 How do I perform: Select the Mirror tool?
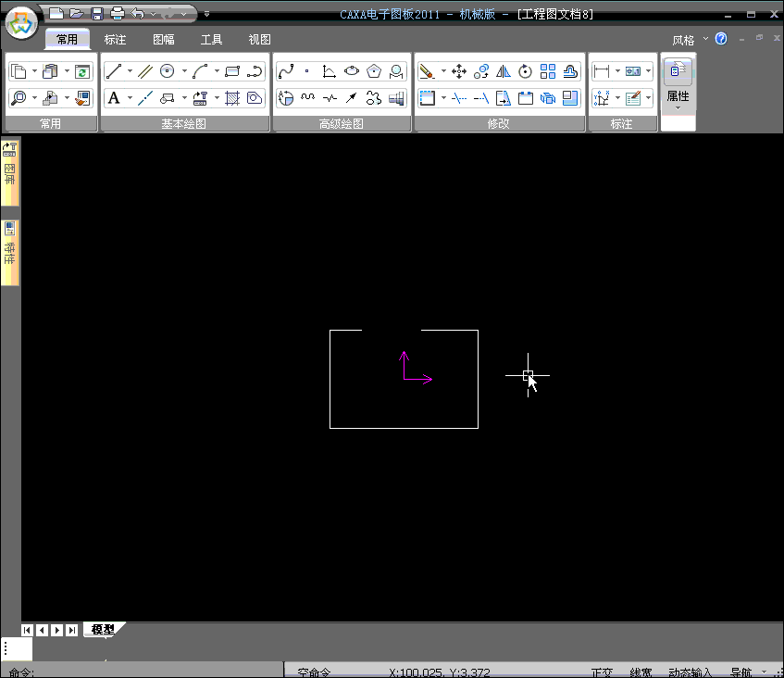coord(504,71)
